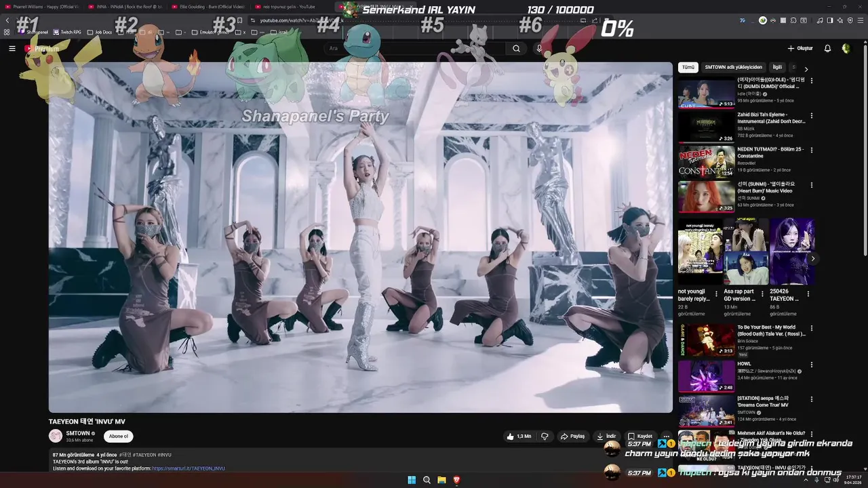Click the Oluştur create button

[x=800, y=49]
